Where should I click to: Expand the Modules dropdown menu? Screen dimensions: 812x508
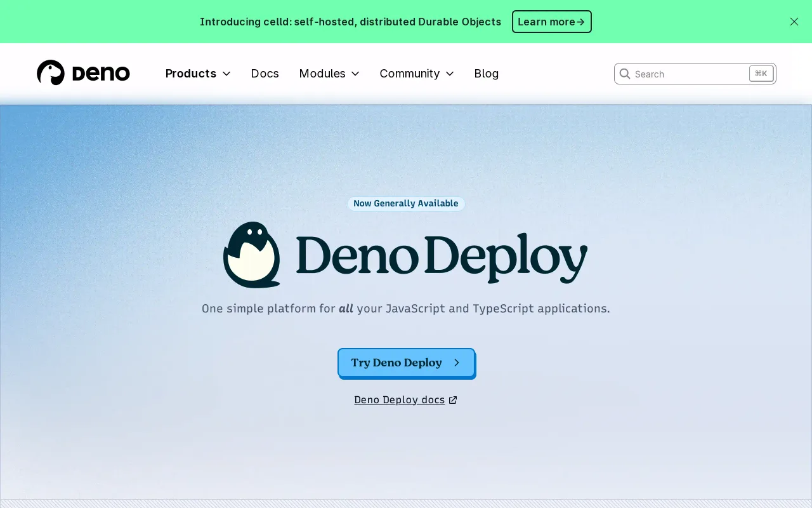point(329,74)
